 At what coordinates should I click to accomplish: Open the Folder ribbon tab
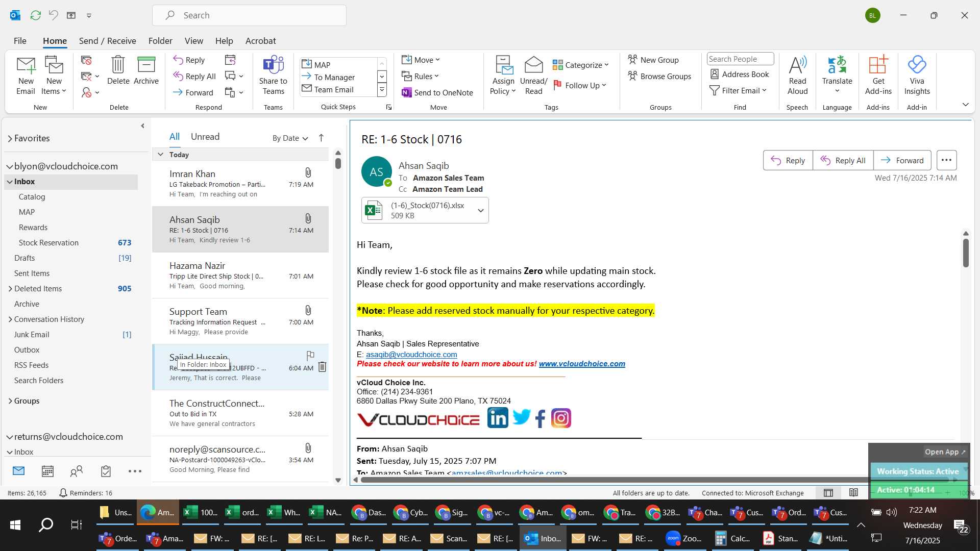[160, 41]
